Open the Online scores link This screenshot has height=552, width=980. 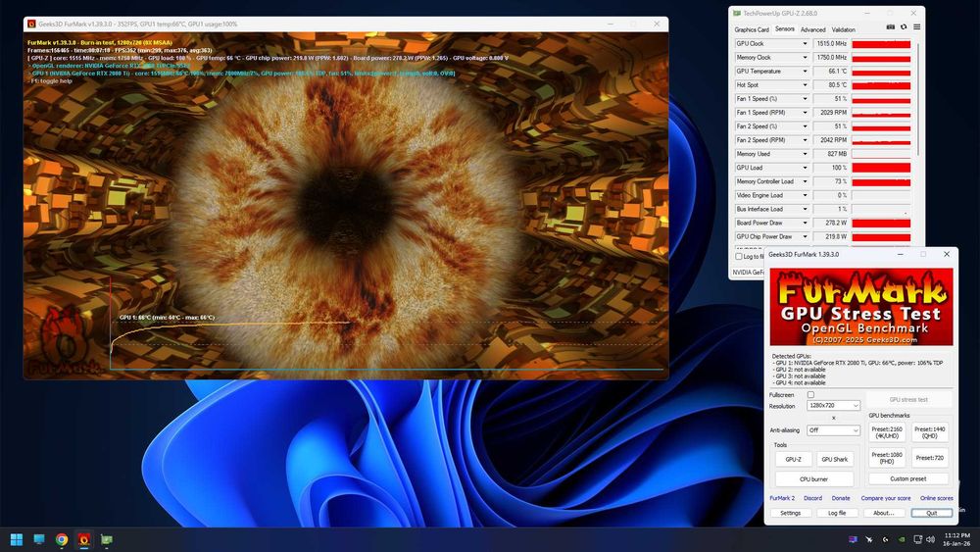point(936,498)
